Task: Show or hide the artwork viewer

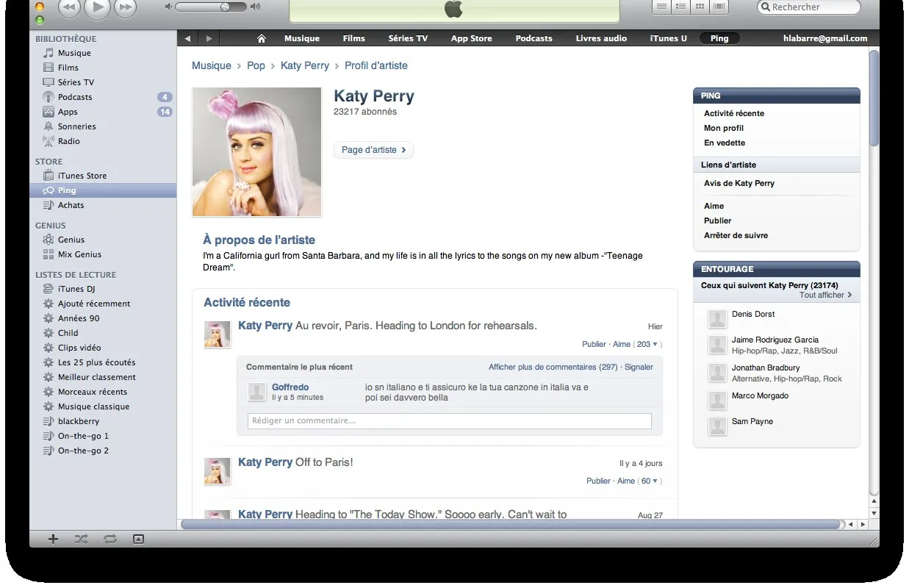Action: 138,539
